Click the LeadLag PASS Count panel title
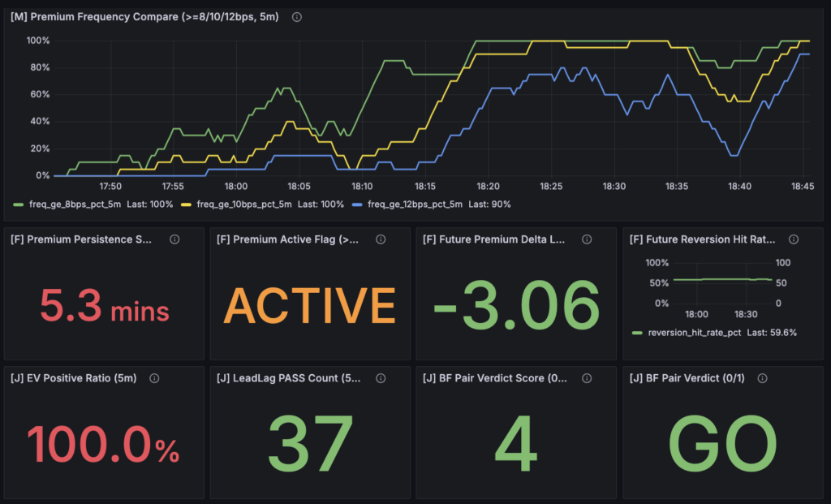 click(289, 378)
